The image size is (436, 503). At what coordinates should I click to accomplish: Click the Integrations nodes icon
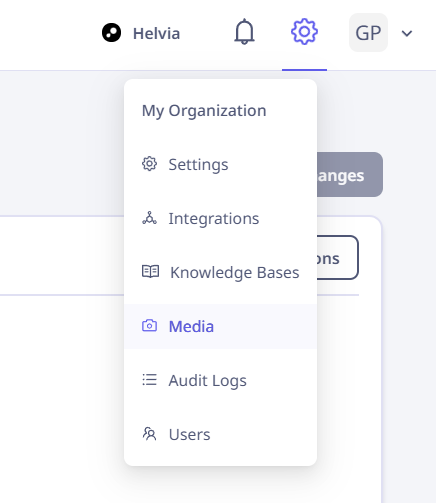coord(149,218)
